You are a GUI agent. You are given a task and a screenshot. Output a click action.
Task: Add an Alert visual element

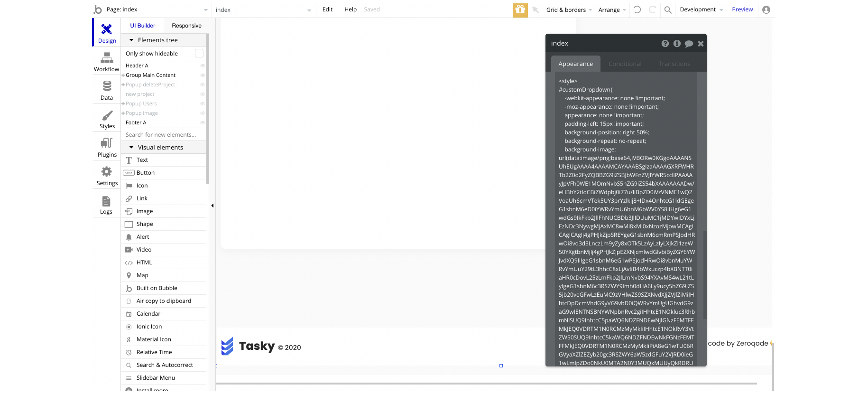164,237
